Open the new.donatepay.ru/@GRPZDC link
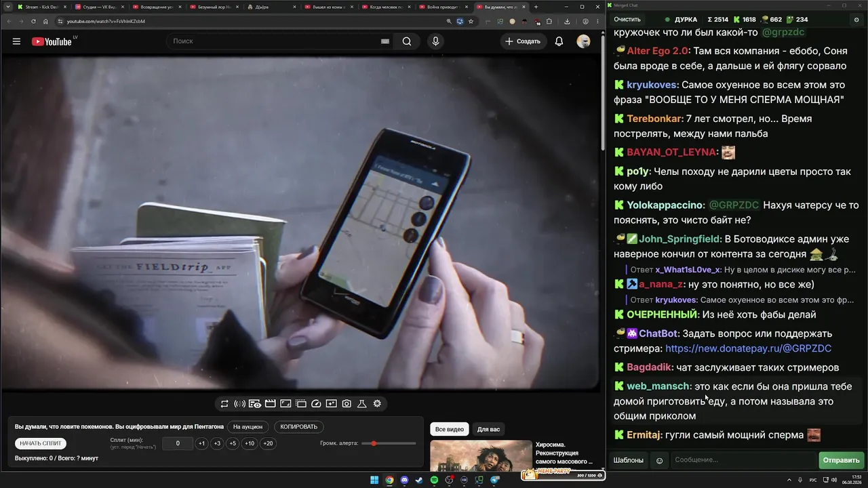The width and height of the screenshot is (868, 488). tap(748, 348)
